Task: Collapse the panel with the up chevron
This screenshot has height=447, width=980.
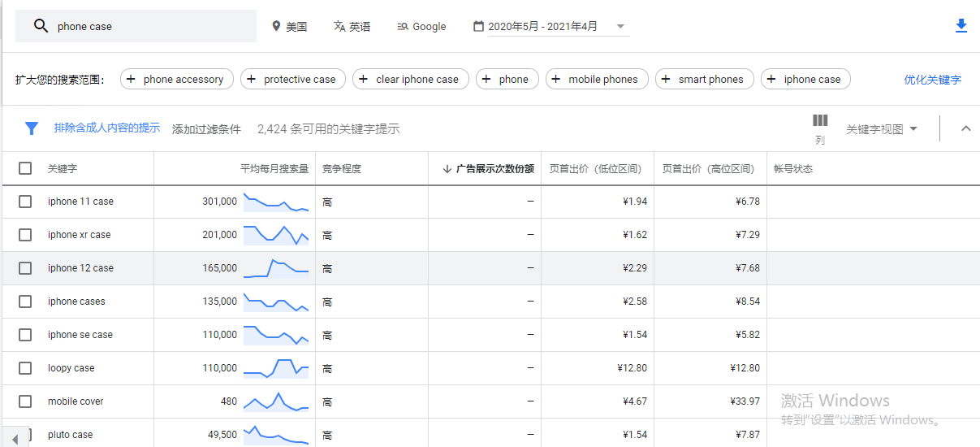Action: pyautogui.click(x=966, y=128)
